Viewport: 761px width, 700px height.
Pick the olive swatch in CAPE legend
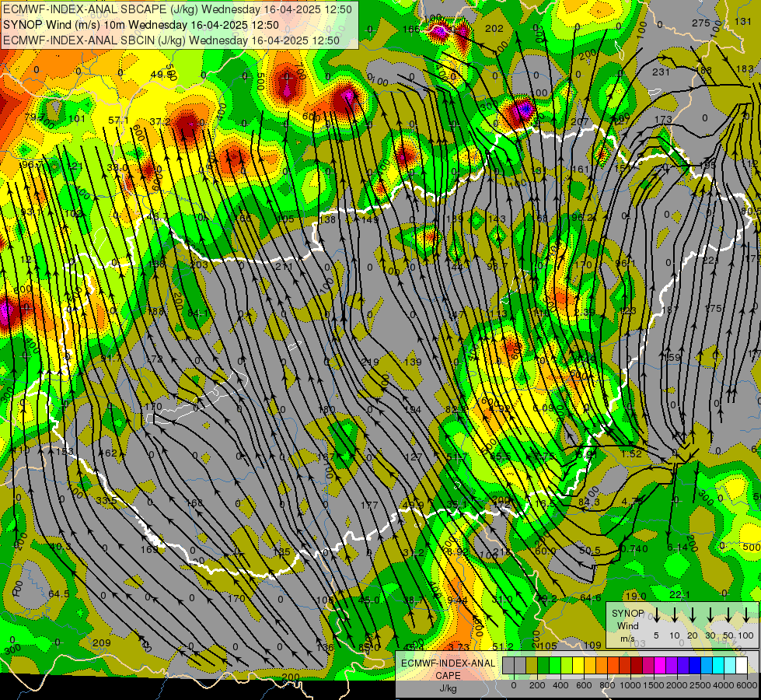[532, 666]
